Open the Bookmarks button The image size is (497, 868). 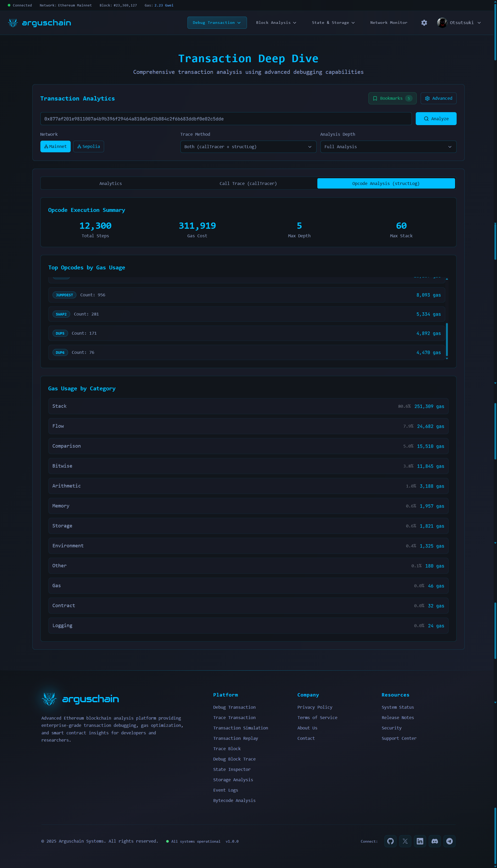392,98
